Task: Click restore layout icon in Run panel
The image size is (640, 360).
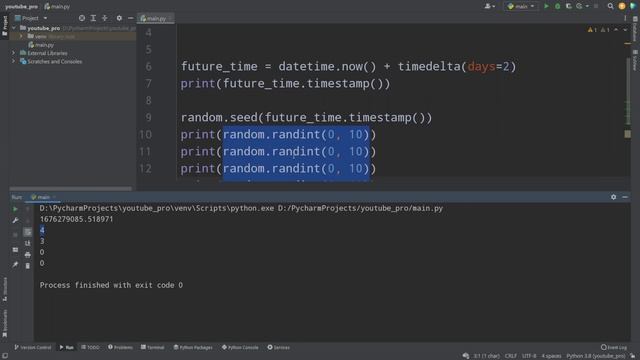Action: point(15,249)
